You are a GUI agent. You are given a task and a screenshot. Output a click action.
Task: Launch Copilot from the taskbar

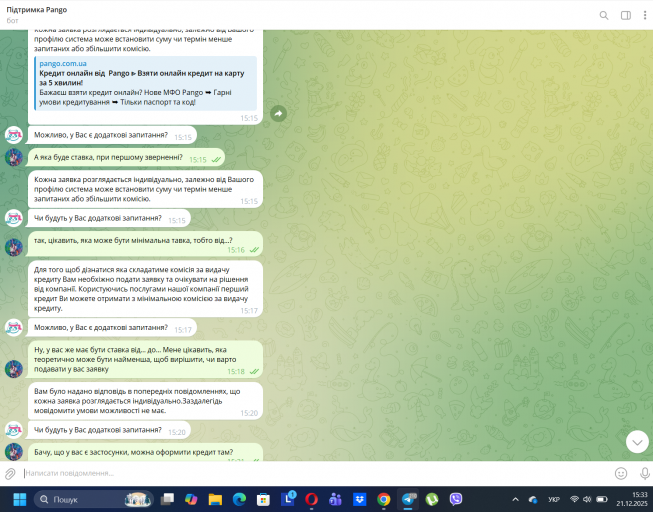point(191,499)
